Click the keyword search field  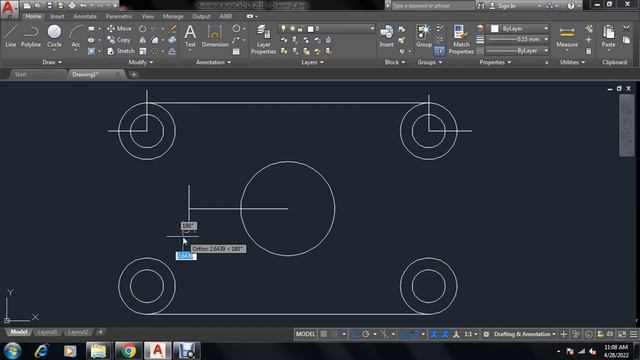coord(433,6)
